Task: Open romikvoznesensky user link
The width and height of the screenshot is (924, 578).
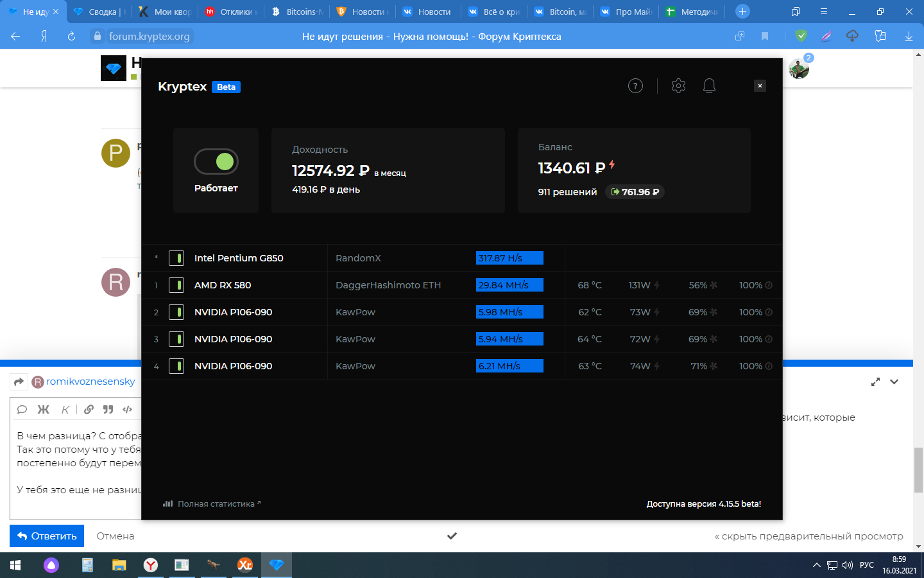Action: pos(90,381)
